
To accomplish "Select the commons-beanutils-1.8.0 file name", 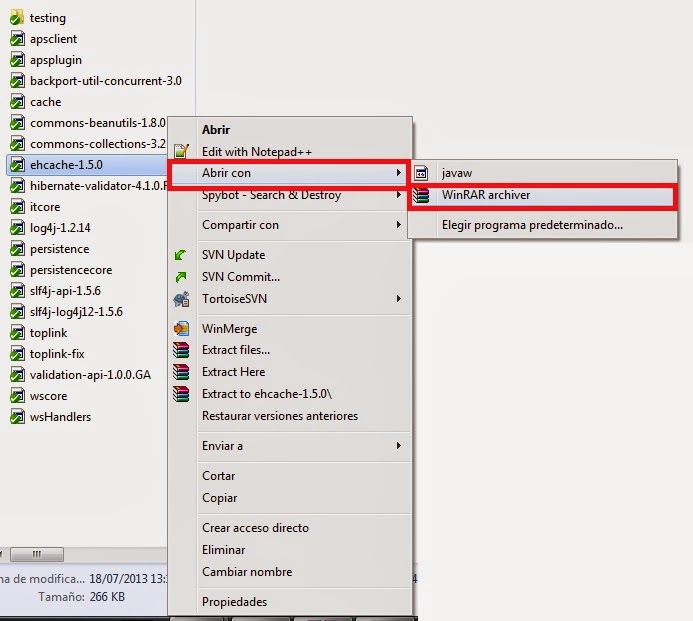I will [x=98, y=123].
